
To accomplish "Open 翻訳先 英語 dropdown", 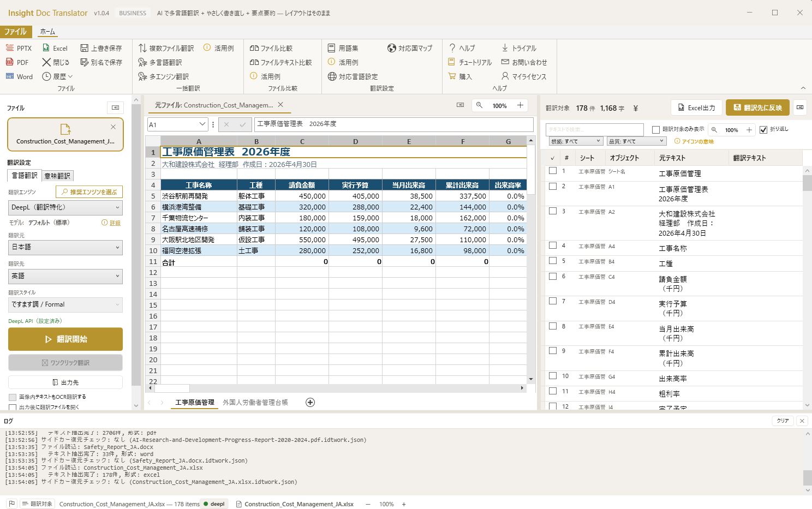I will 65,276.
